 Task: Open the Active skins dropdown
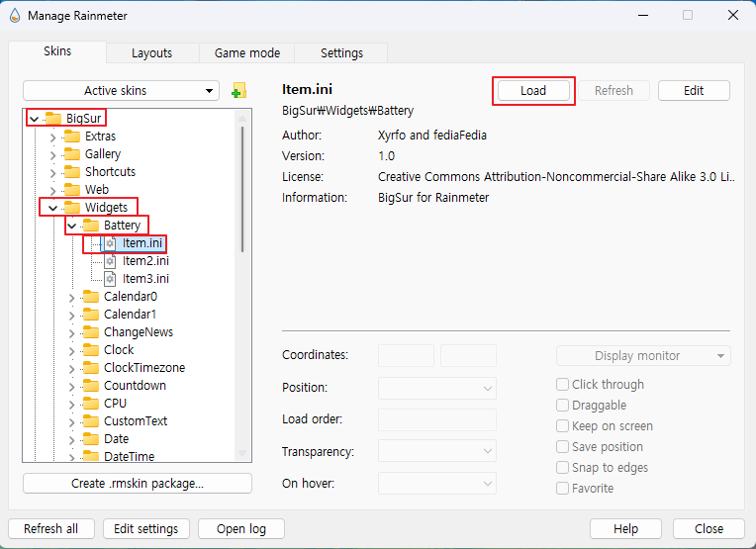point(121,91)
